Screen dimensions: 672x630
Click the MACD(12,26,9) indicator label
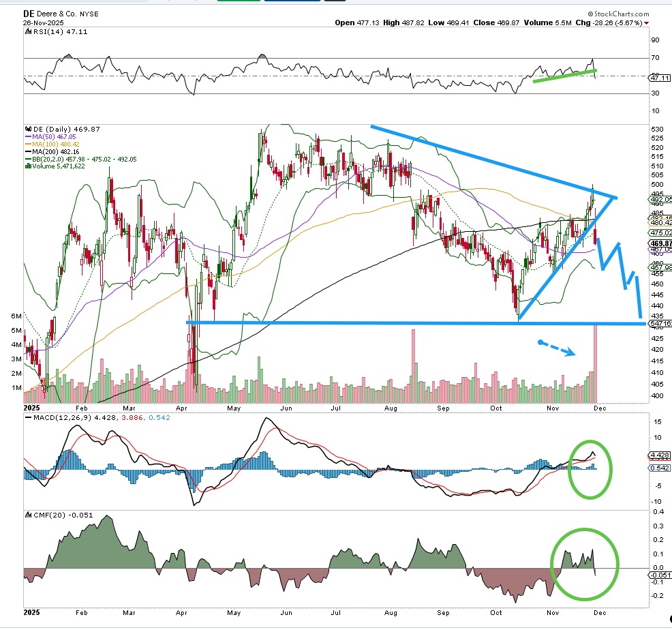(x=55, y=417)
